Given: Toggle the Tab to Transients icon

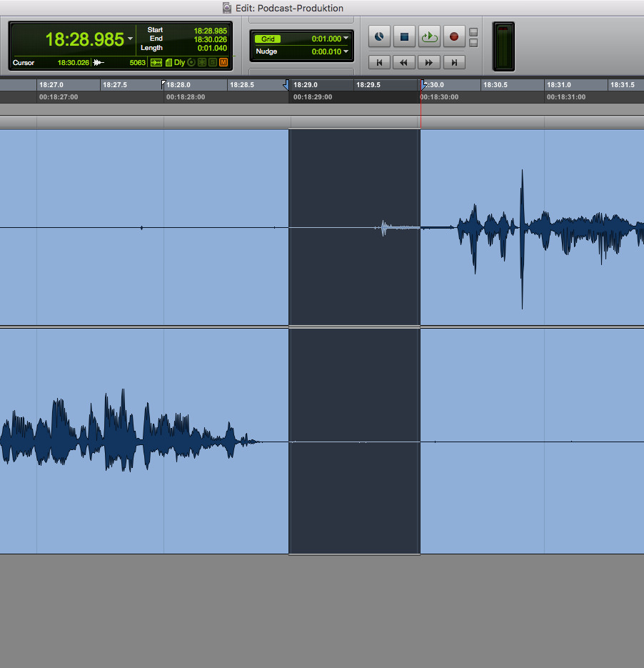Looking at the screenshot, I should click(x=156, y=63).
